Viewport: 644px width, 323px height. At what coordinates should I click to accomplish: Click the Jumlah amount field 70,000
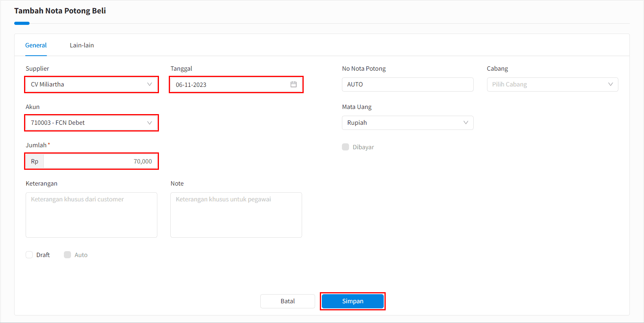point(100,161)
